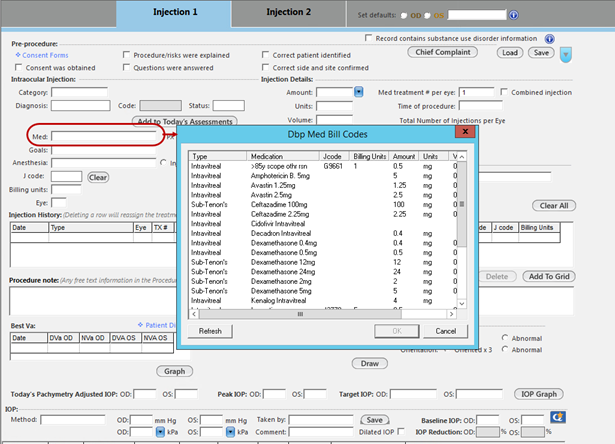Click info icon next to substance use disorder checkbox
Screen dimensions: 615x444
coord(549,39)
